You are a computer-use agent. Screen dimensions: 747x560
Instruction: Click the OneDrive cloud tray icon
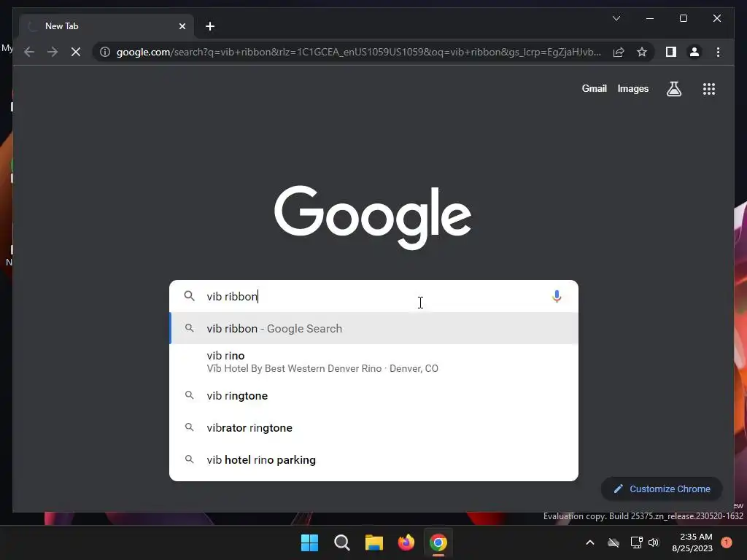tap(614, 542)
